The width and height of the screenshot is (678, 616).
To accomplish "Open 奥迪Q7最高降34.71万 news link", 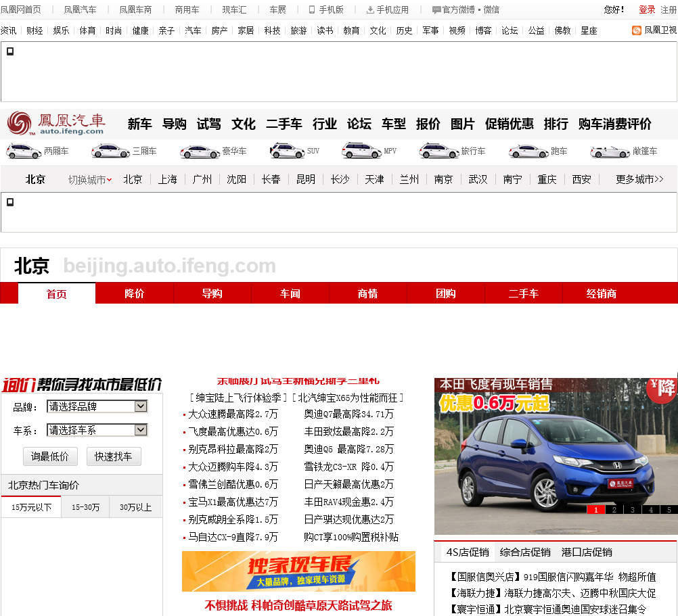I will [348, 414].
